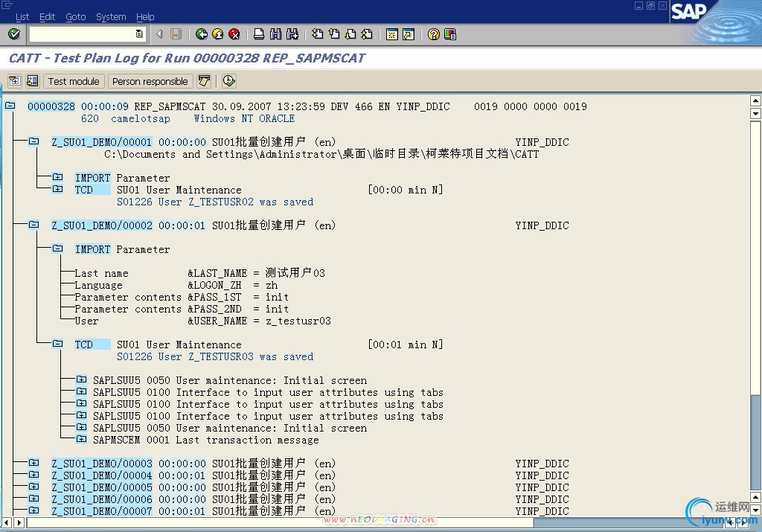Collapse the Z_SU01_DEMO/00002 node
Viewport: 762px width, 532px height.
pyautogui.click(x=33, y=225)
